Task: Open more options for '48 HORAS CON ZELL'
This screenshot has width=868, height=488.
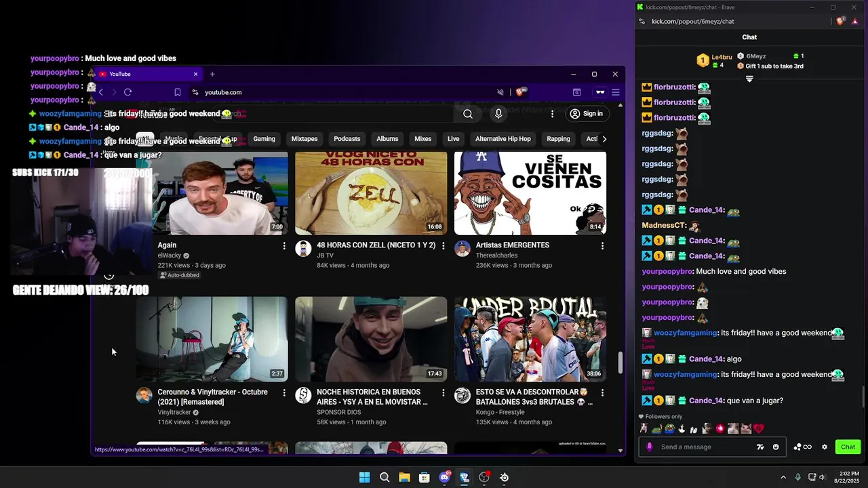Action: (x=443, y=246)
